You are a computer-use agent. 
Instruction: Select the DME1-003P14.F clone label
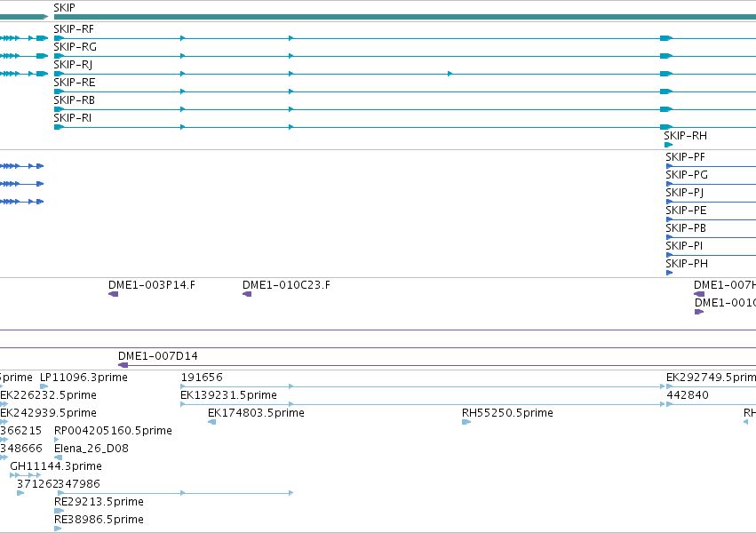click(x=151, y=285)
